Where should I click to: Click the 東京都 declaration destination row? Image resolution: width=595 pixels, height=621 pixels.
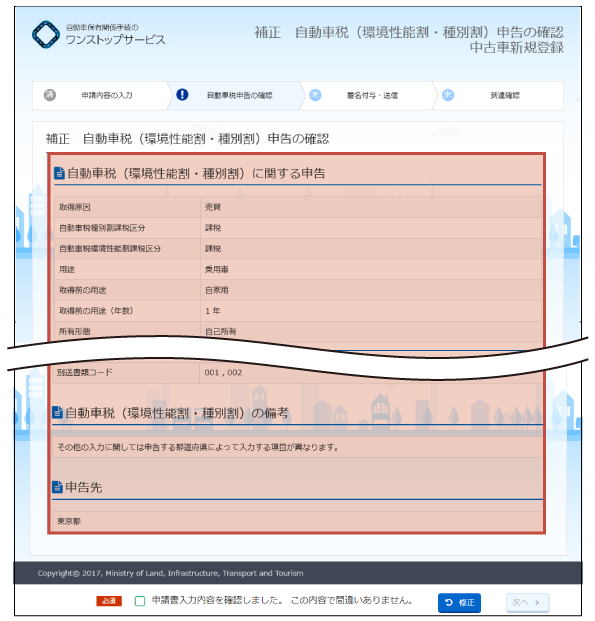(x=297, y=521)
